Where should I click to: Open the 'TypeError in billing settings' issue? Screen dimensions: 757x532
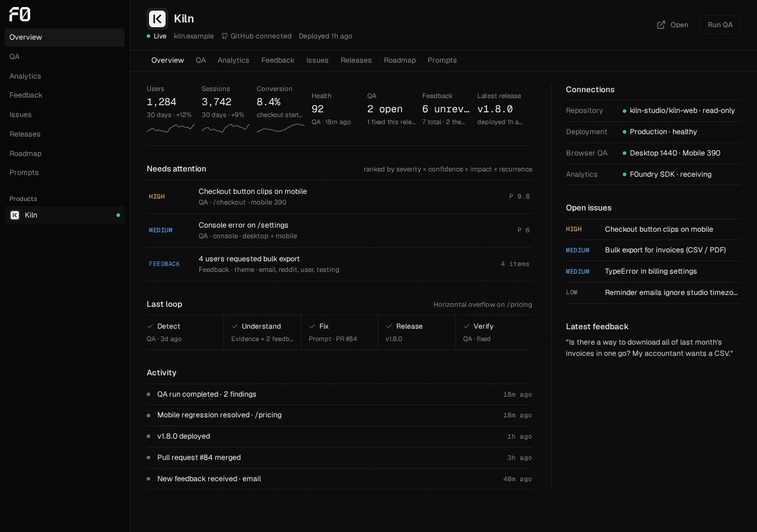653,271
